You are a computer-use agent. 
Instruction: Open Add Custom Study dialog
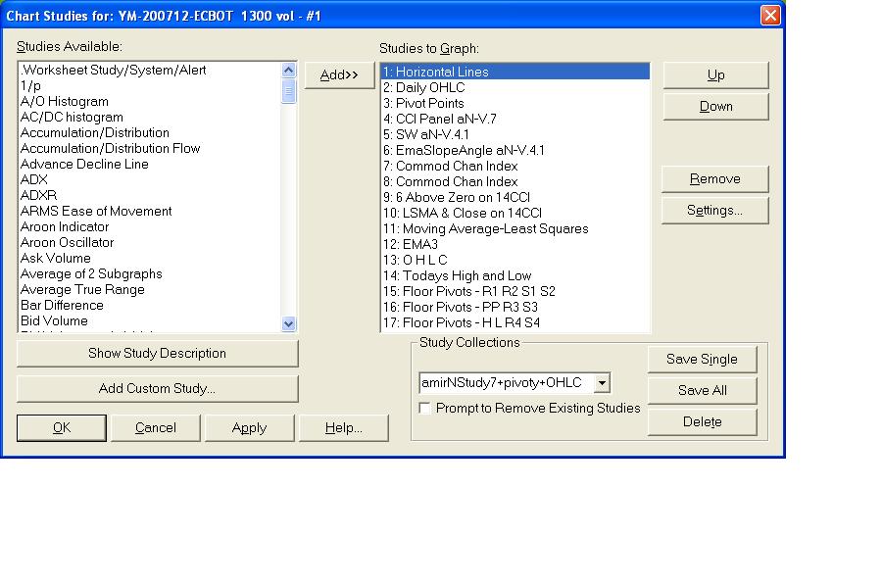point(157,389)
